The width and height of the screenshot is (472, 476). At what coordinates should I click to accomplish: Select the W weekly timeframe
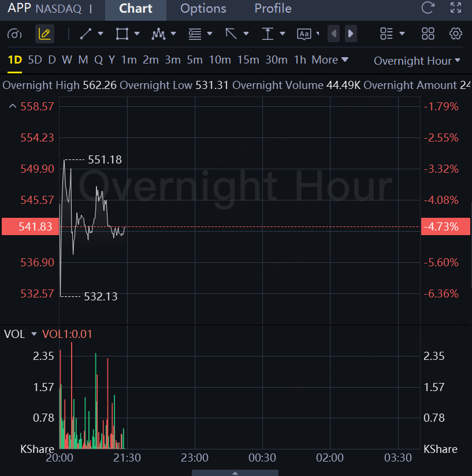pyautogui.click(x=67, y=60)
